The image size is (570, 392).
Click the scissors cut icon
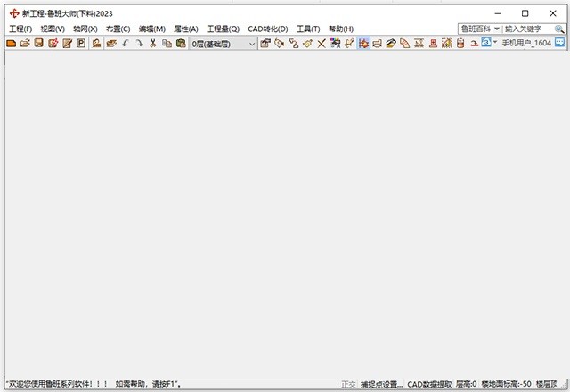point(153,43)
